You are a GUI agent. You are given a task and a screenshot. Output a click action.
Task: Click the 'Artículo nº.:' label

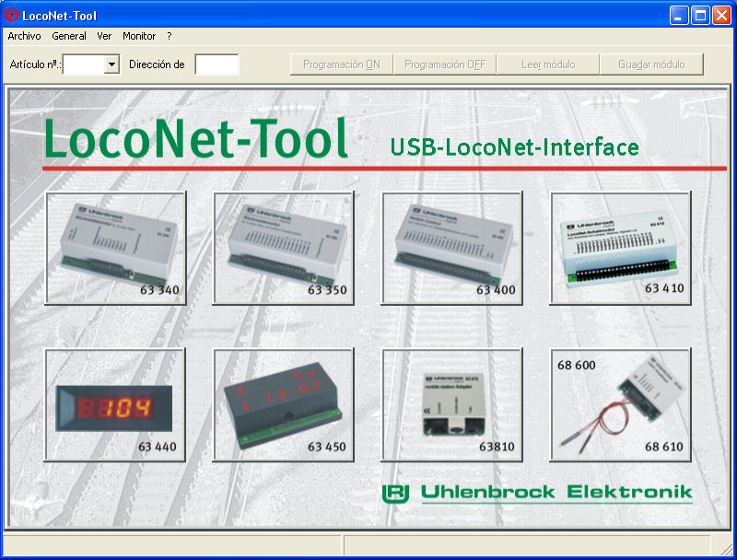click(x=35, y=64)
